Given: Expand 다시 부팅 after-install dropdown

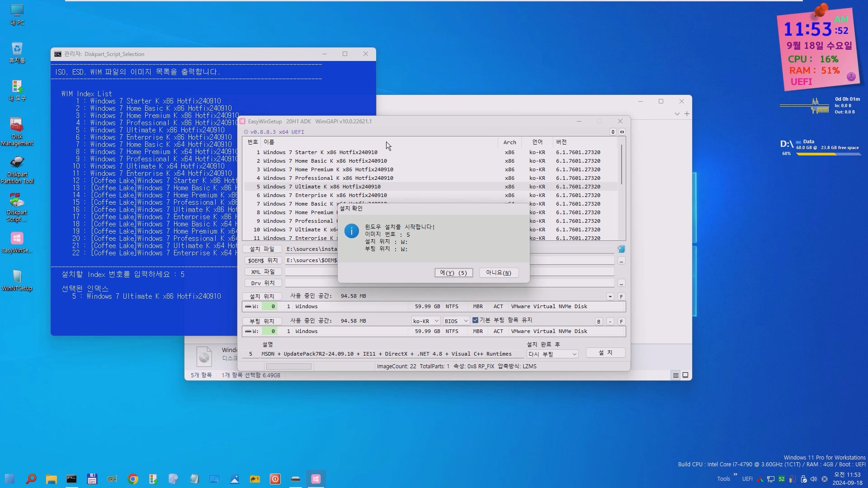Looking at the screenshot, I should [x=552, y=354].
